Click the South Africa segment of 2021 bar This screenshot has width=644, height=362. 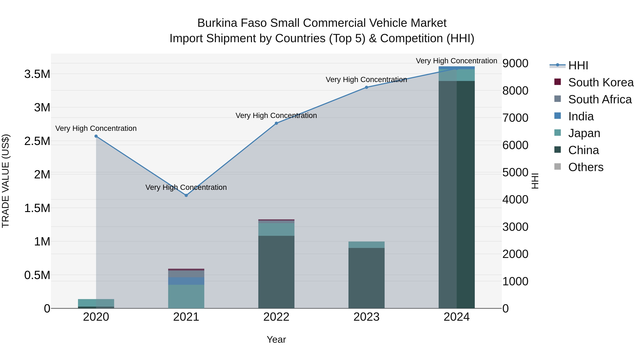coord(186,274)
